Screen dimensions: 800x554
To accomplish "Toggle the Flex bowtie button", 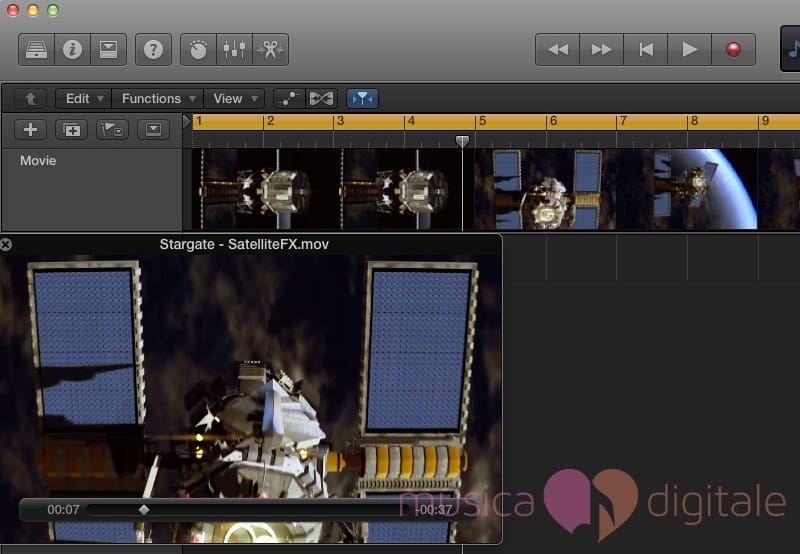I will pyautogui.click(x=321, y=98).
